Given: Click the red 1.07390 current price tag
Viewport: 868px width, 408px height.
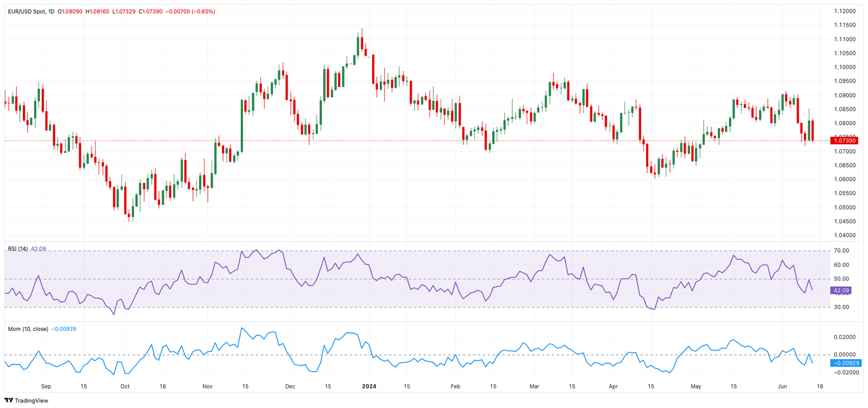Looking at the screenshot, I should (x=845, y=141).
